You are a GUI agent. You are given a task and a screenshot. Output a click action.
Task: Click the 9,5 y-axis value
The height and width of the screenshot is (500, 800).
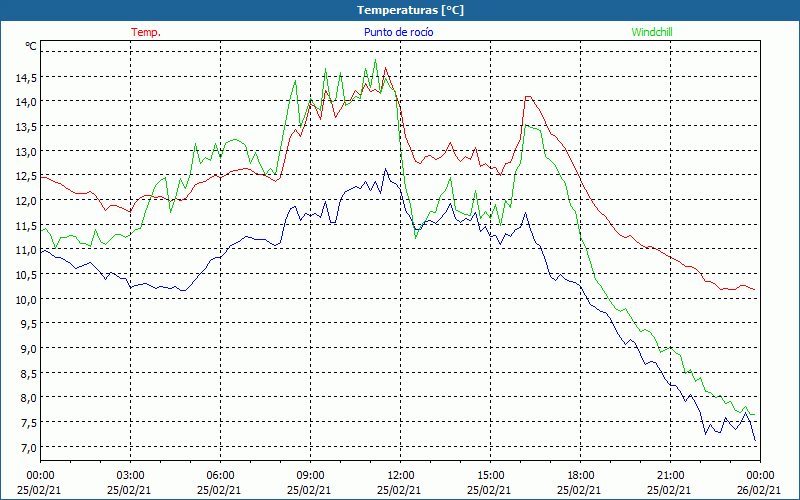28,324
